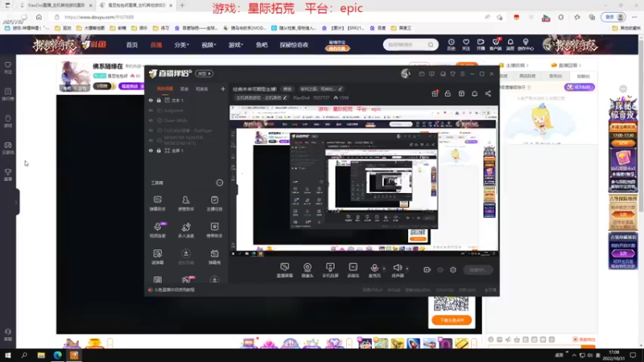This screenshot has width=644, height=362.
Task: Toggle lock on 全屏 1 source
Action: click(159, 150)
